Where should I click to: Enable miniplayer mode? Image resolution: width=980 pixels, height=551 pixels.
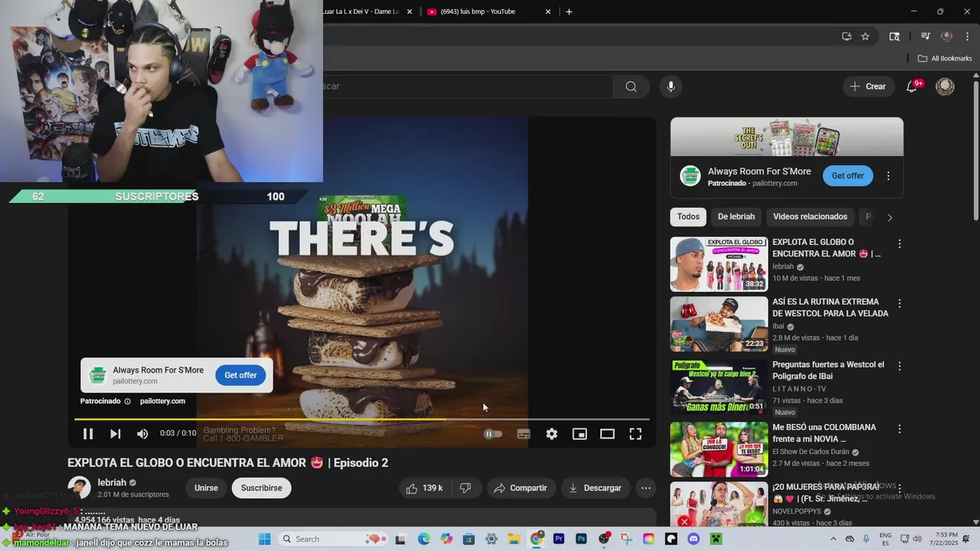[x=580, y=434]
